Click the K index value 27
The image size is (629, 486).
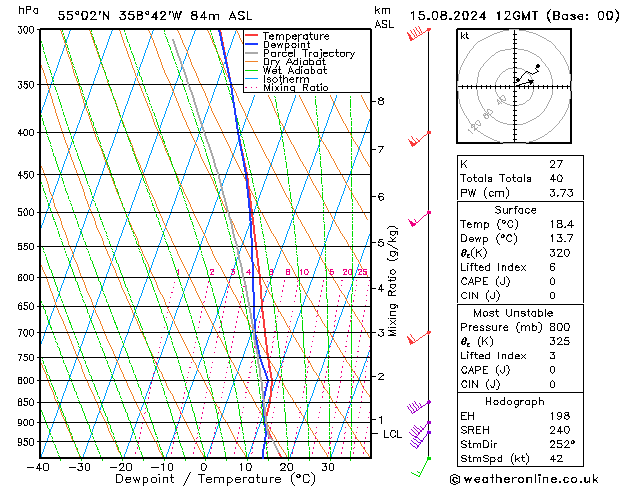pyautogui.click(x=556, y=164)
